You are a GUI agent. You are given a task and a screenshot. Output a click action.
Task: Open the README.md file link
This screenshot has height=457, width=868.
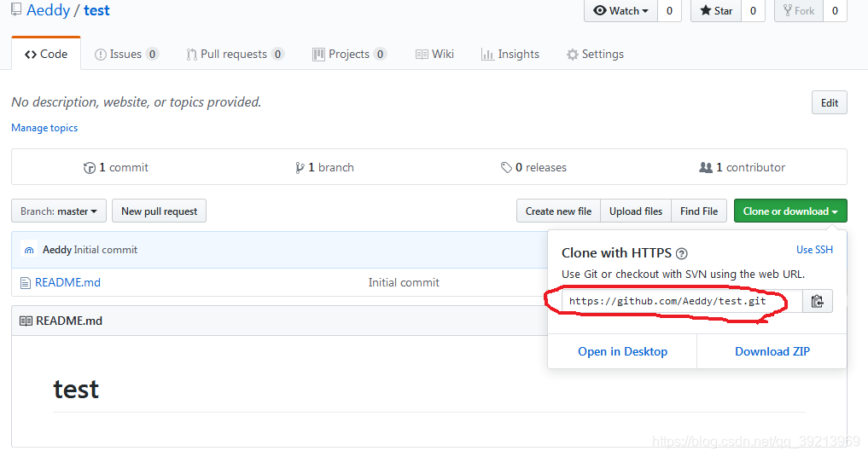click(67, 282)
